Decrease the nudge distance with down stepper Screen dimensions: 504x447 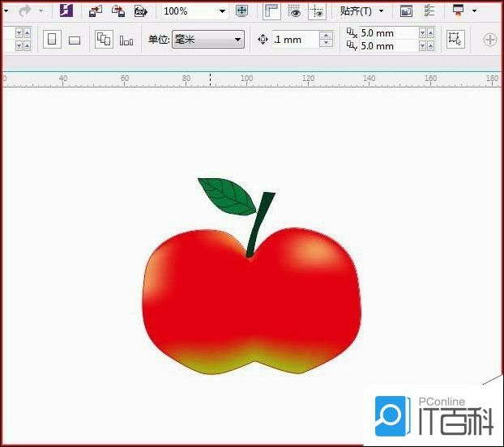[326, 43]
